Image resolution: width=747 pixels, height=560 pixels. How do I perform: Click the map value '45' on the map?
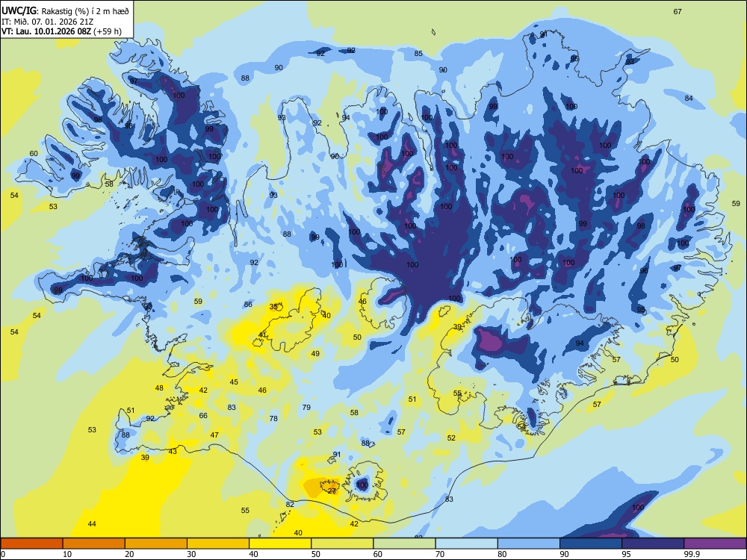click(234, 382)
